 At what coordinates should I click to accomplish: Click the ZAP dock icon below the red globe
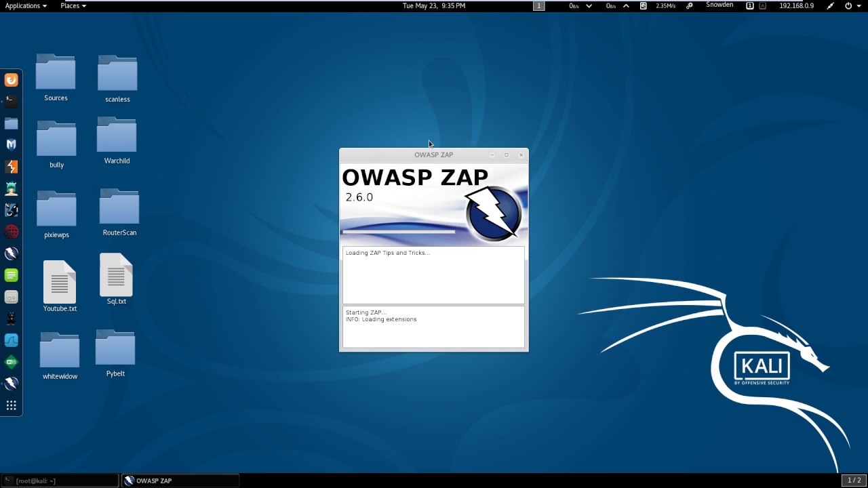[11, 253]
